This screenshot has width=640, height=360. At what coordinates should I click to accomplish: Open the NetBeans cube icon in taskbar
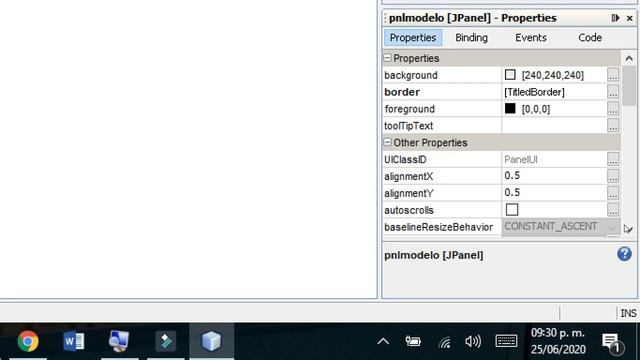(x=211, y=341)
